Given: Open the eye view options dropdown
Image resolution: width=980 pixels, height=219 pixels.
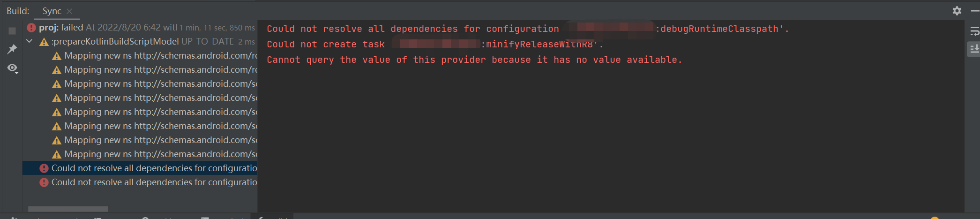Looking at the screenshot, I should 13,68.
